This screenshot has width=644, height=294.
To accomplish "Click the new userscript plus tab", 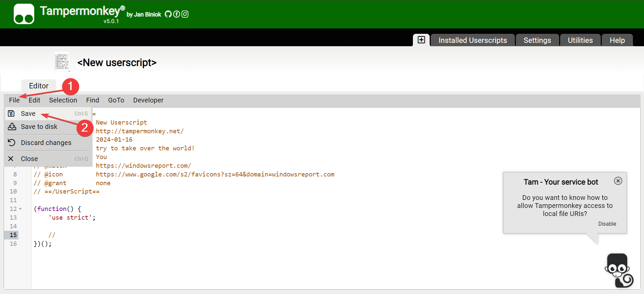I will 421,40.
